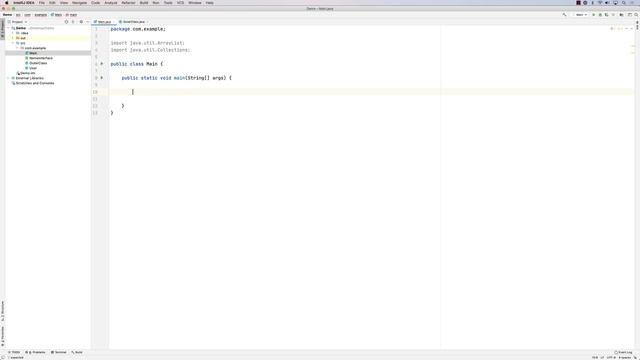640x360 pixels.
Task: Click the package com.example line
Action: click(x=138, y=29)
